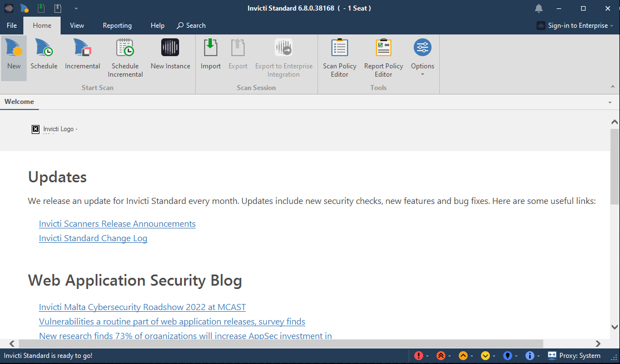Click Export to Enterprise Integration

point(284,58)
